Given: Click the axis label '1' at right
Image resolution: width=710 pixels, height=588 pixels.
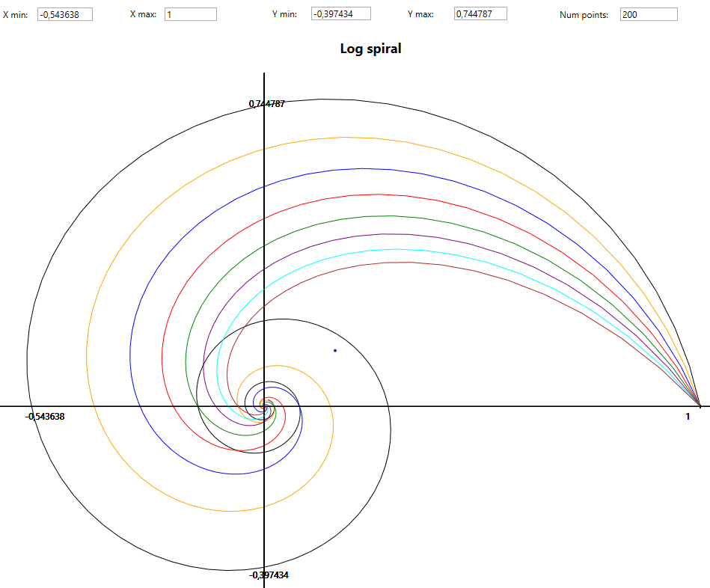Looking at the screenshot, I should tap(688, 417).
